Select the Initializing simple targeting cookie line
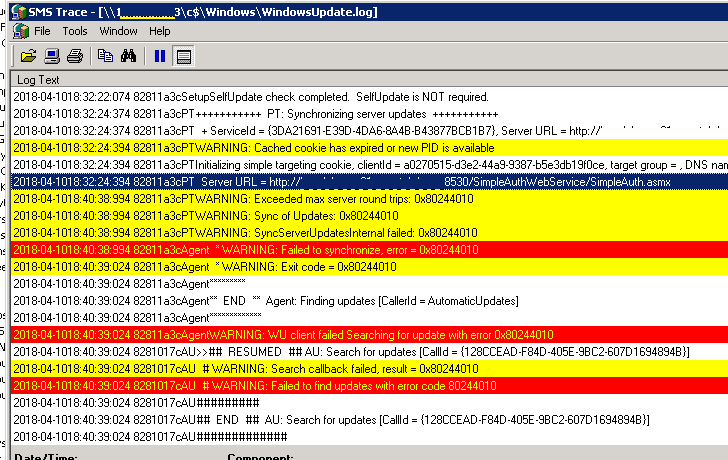The image size is (728, 460). 370,165
